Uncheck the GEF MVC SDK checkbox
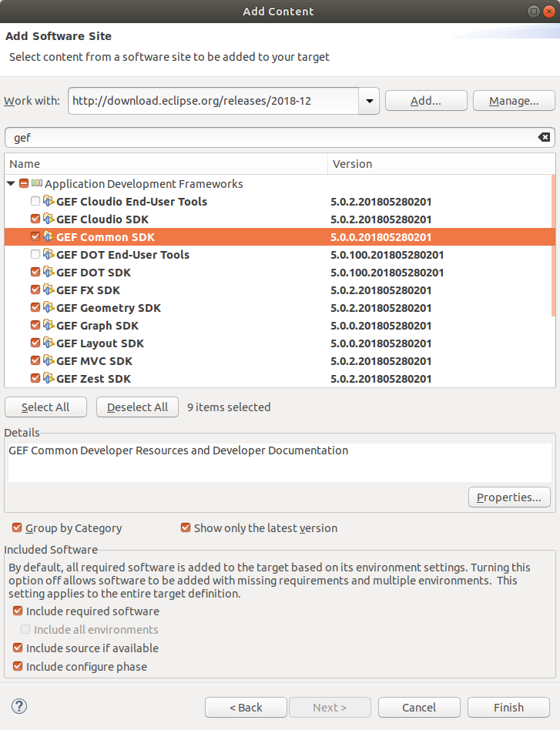Viewport: 560px width, 730px height. (35, 360)
